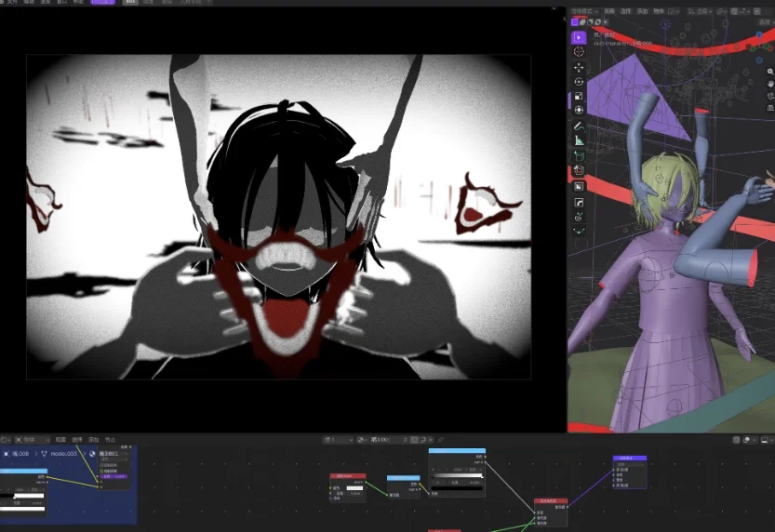Select the Measure ruler tool
The height and width of the screenshot is (532, 775).
coord(579,140)
